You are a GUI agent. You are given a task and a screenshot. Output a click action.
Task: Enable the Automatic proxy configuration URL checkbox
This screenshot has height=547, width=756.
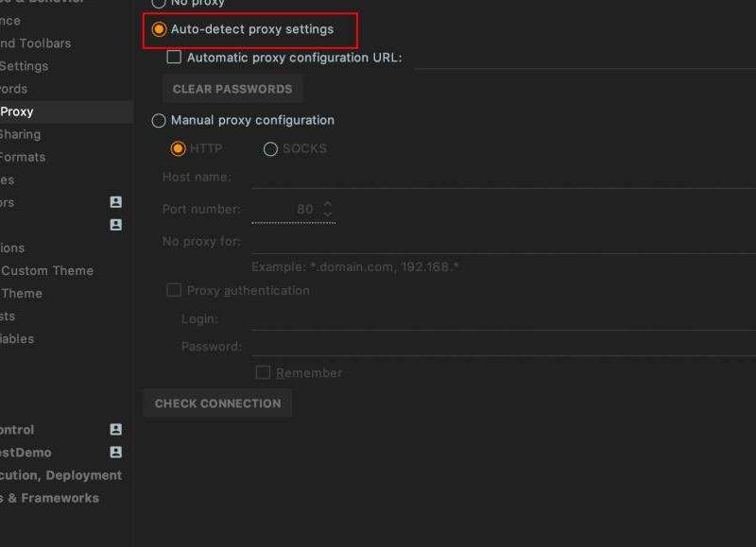174,58
